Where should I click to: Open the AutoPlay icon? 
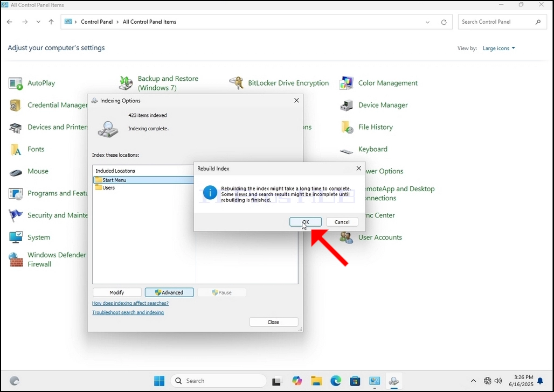coord(16,83)
